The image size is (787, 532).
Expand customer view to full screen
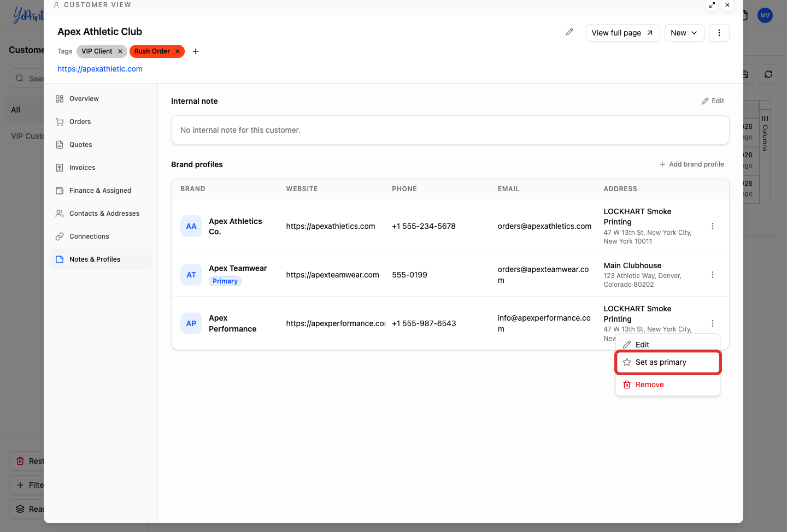point(712,5)
